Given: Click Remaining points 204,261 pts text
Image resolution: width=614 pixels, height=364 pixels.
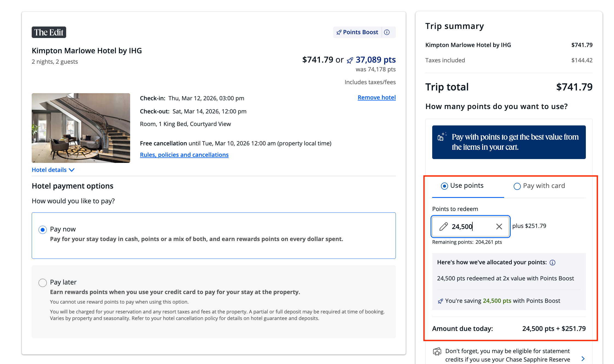Looking at the screenshot, I should (467, 242).
